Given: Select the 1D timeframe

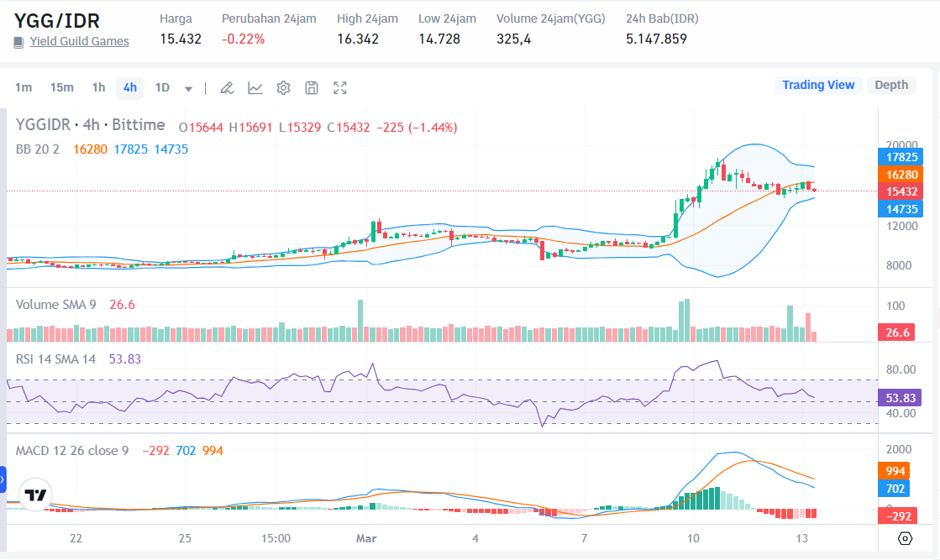Looking at the screenshot, I should tap(162, 87).
